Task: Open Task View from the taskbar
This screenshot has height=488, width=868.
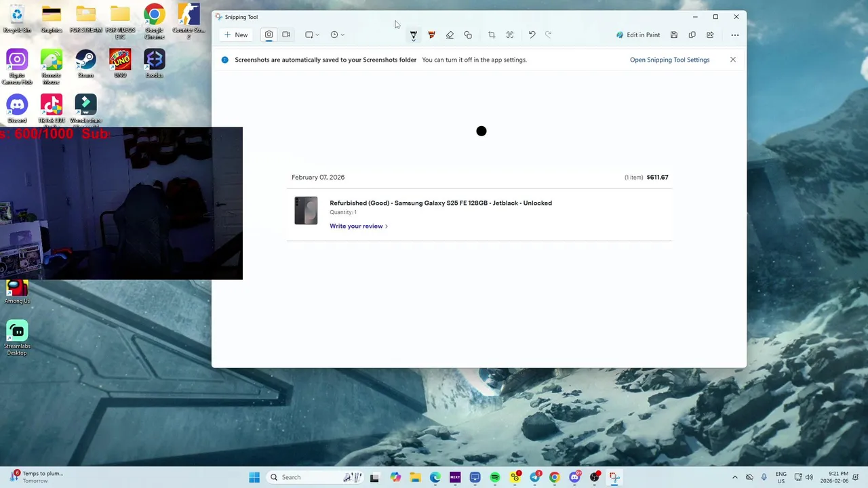Action: tap(374, 477)
